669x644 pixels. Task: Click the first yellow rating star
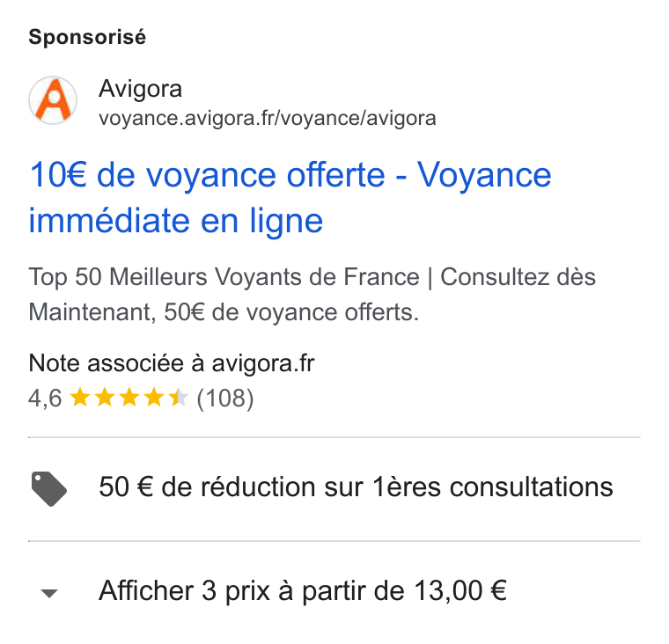tap(80, 398)
